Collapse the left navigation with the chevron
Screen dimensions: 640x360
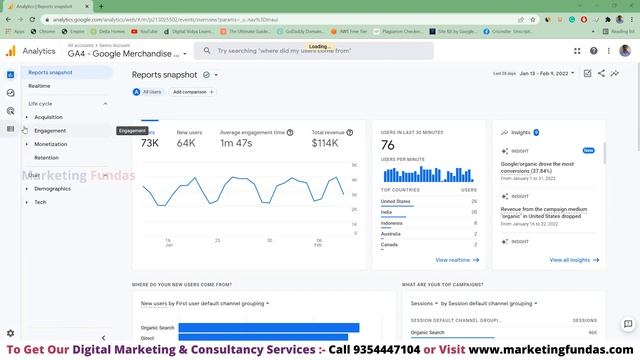[x=103, y=338]
